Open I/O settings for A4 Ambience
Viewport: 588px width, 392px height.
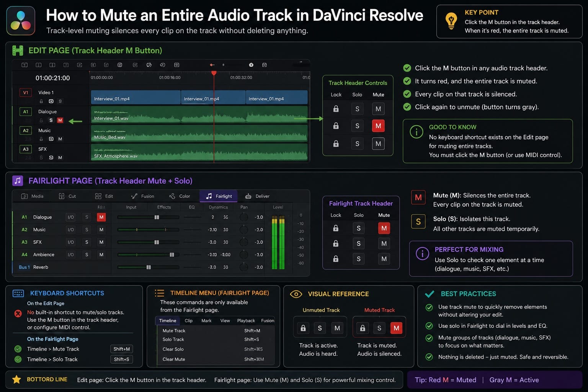pyautogui.click(x=70, y=255)
